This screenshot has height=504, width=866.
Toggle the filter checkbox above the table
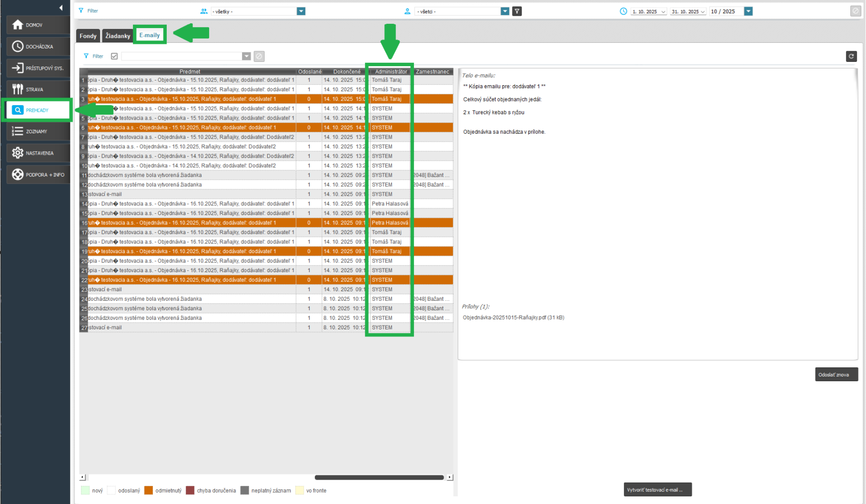click(x=114, y=56)
